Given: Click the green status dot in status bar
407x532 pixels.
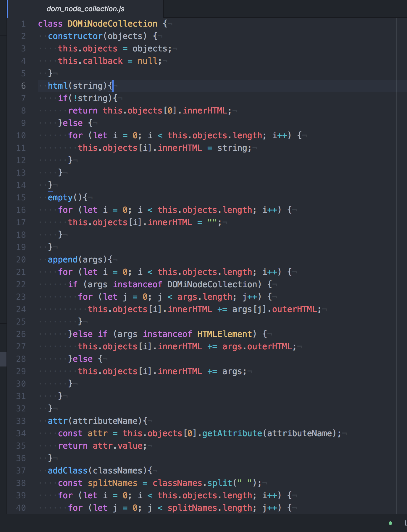Looking at the screenshot, I should pos(390,523).
